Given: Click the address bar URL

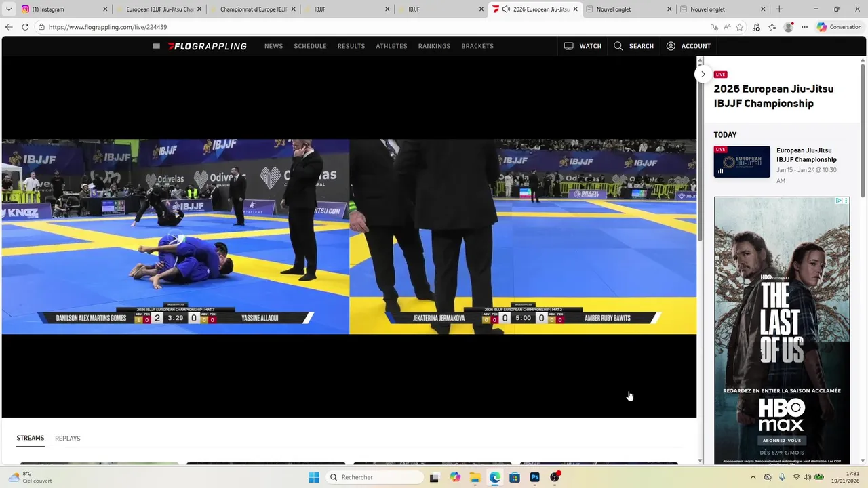Looking at the screenshot, I should pyautogui.click(x=108, y=27).
